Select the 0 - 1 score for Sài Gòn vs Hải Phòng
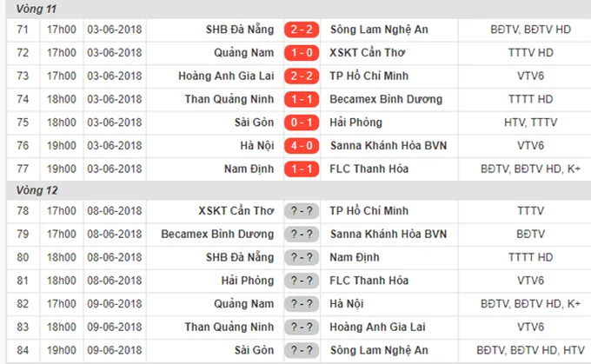The height and width of the screenshot is (364, 591). pos(302,122)
